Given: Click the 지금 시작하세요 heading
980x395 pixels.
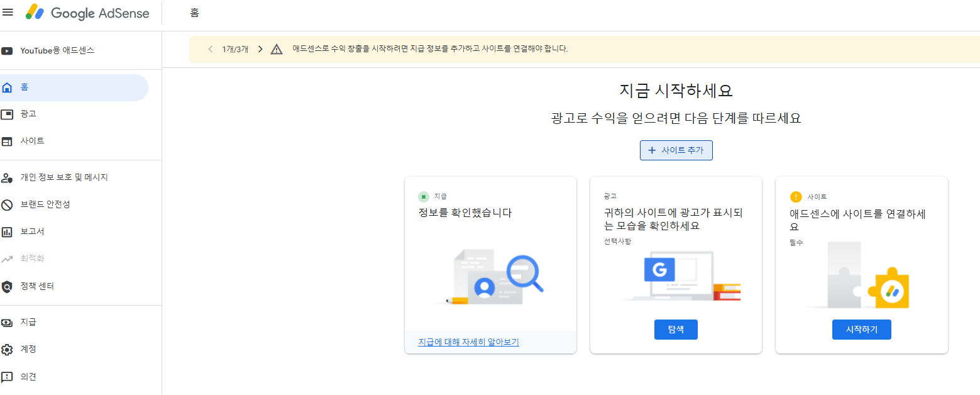Looking at the screenshot, I should [676, 91].
